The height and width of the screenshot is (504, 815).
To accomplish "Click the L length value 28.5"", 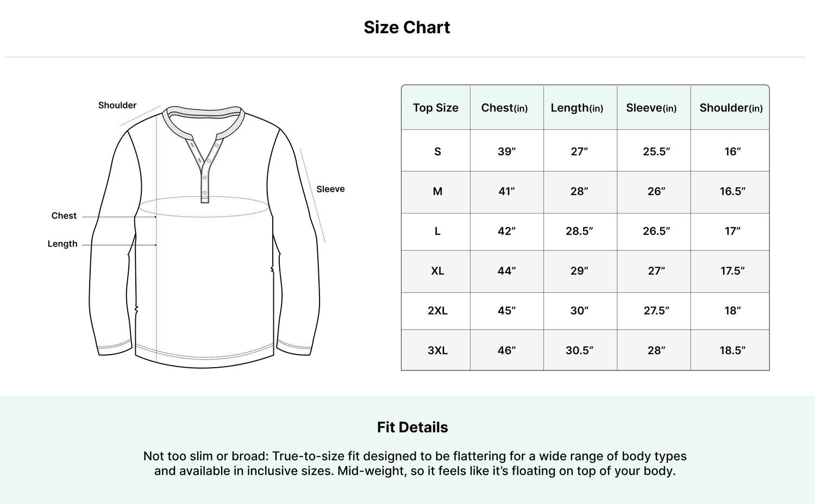I will coord(579,231).
